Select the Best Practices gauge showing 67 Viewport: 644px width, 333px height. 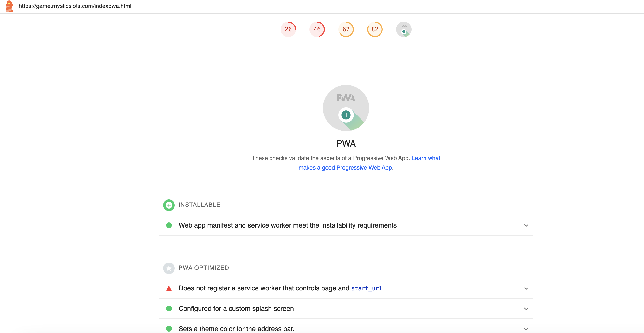(x=346, y=29)
